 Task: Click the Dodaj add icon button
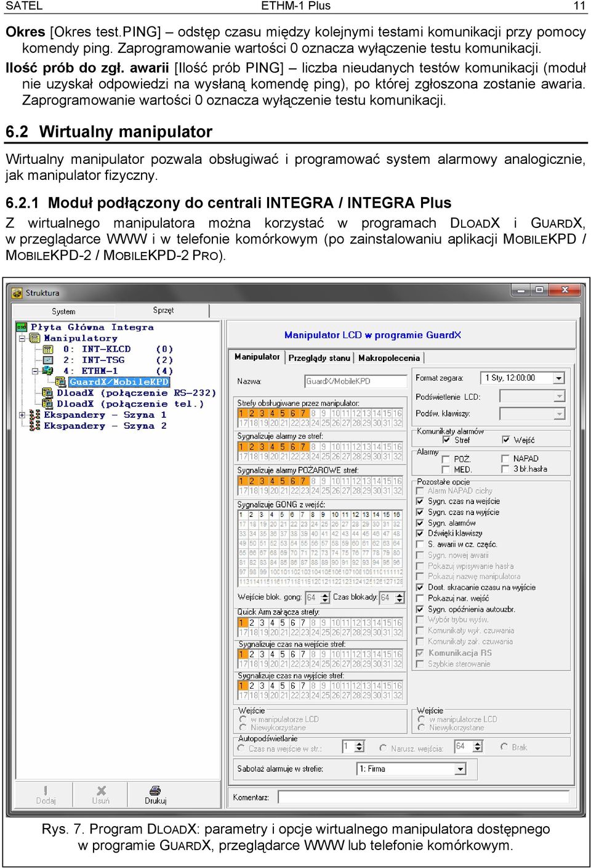46,795
